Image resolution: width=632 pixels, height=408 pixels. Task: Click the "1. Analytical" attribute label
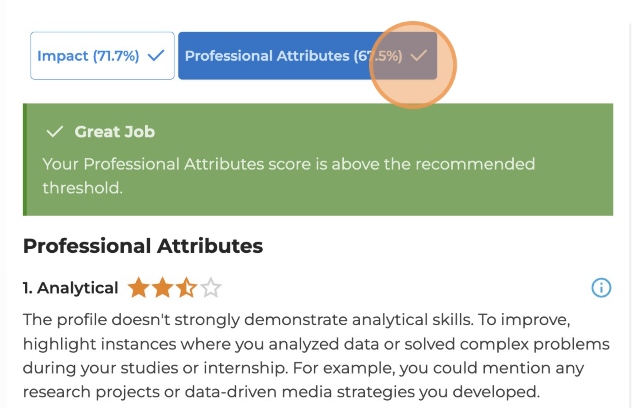click(70, 289)
